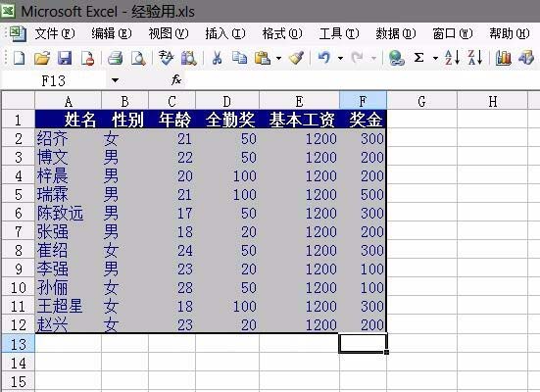Save the workbook with the floppy disk icon
The image size is (540, 392).
coord(65,58)
